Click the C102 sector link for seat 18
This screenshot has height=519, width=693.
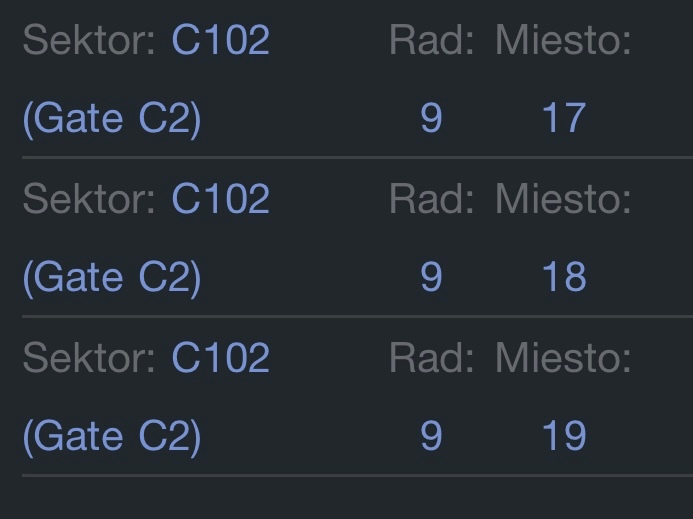(220, 199)
